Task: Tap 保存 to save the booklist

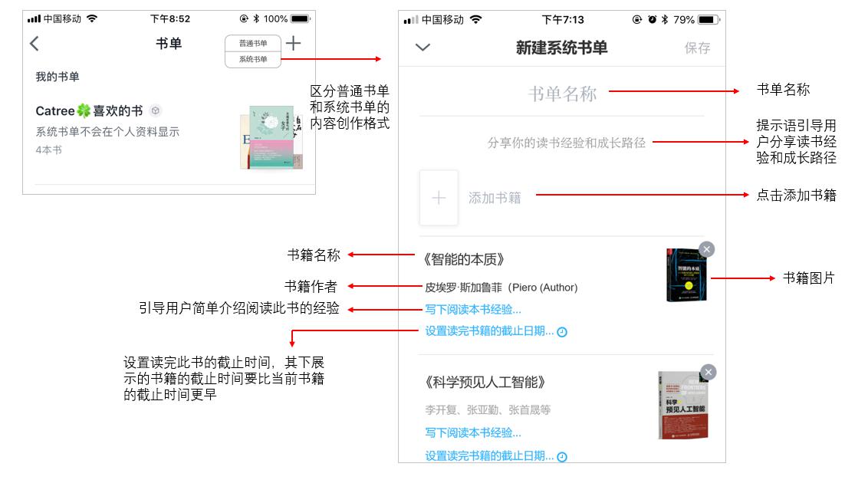Action: pos(698,48)
